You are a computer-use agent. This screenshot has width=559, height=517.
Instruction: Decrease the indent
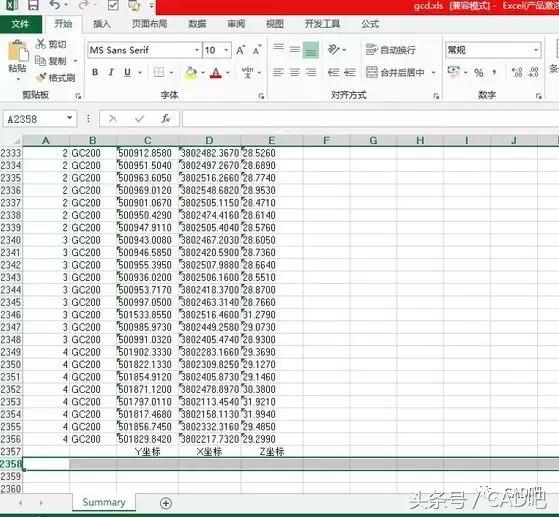pyautogui.click(x=333, y=72)
